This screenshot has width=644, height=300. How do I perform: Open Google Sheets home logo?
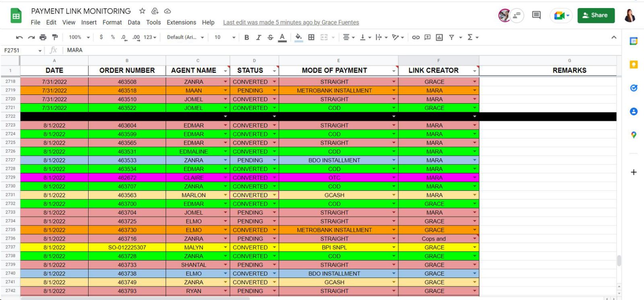coord(16,16)
